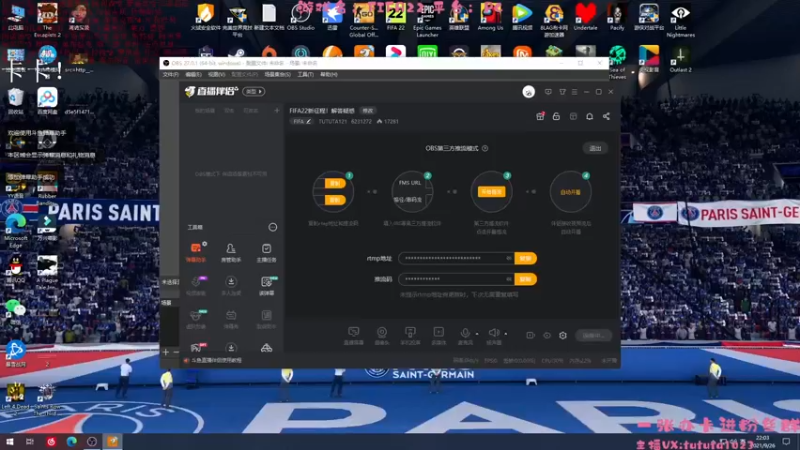Expand the microphone options arrow
This screenshot has width=800, height=450.
point(477,334)
